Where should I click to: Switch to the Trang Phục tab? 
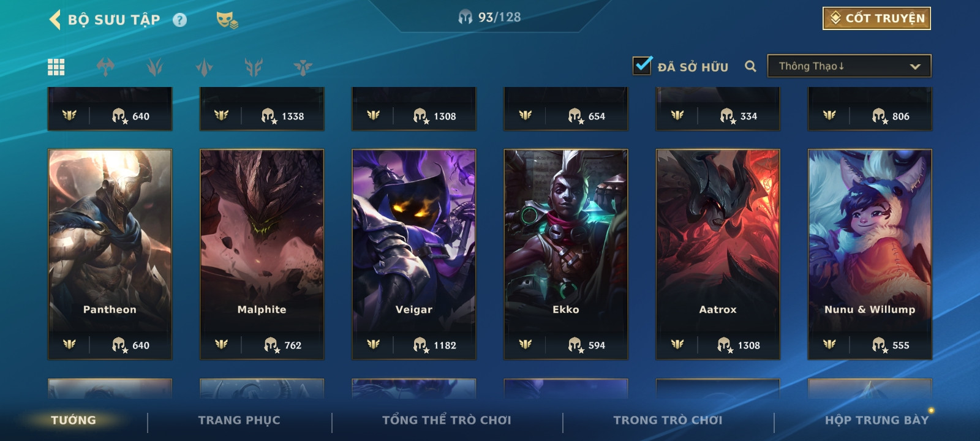tap(239, 420)
